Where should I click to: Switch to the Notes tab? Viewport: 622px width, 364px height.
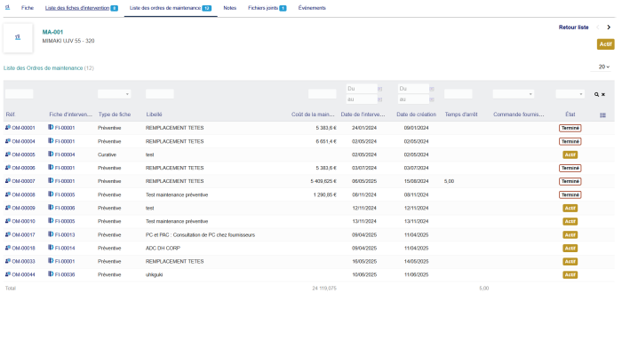click(x=230, y=7)
